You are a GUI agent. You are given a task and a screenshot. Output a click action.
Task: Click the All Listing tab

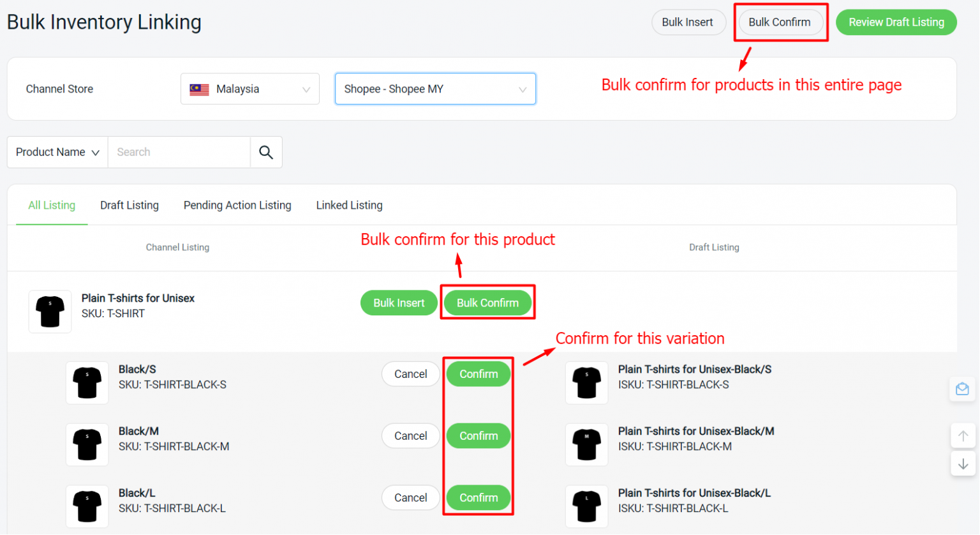coord(51,205)
